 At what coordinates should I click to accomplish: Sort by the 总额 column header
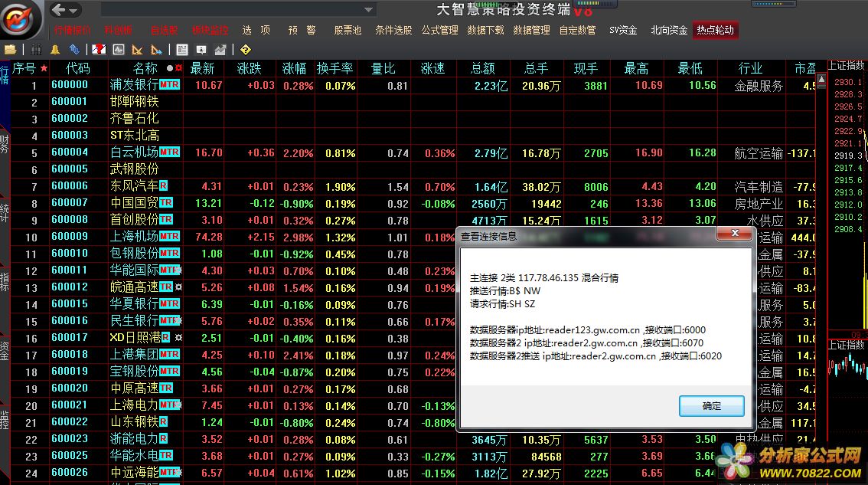483,68
